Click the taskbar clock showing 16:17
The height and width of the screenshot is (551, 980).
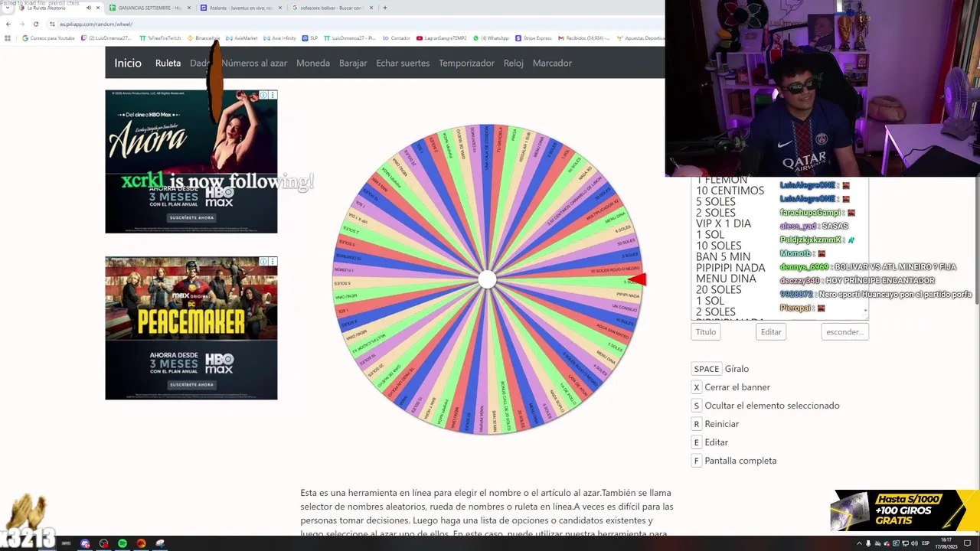click(x=946, y=543)
